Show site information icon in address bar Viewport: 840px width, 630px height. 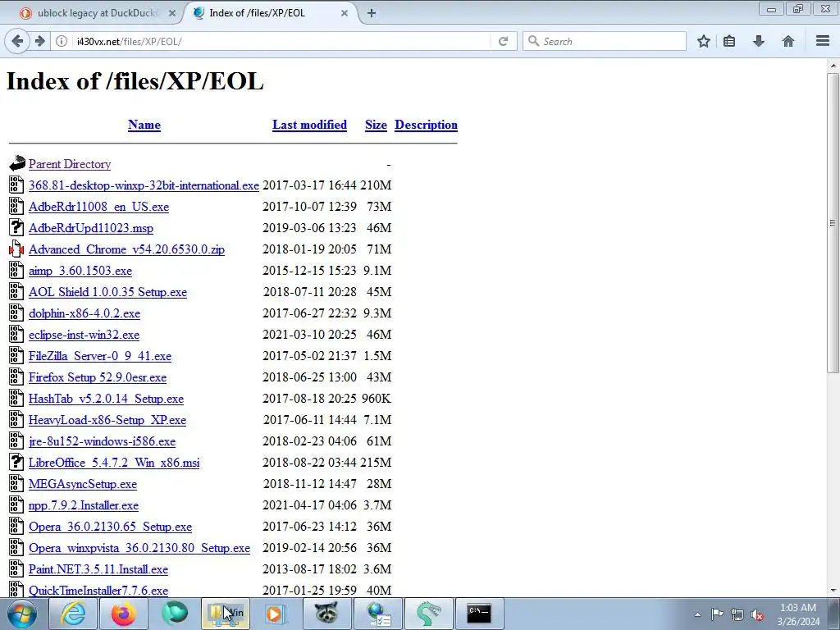(62, 41)
